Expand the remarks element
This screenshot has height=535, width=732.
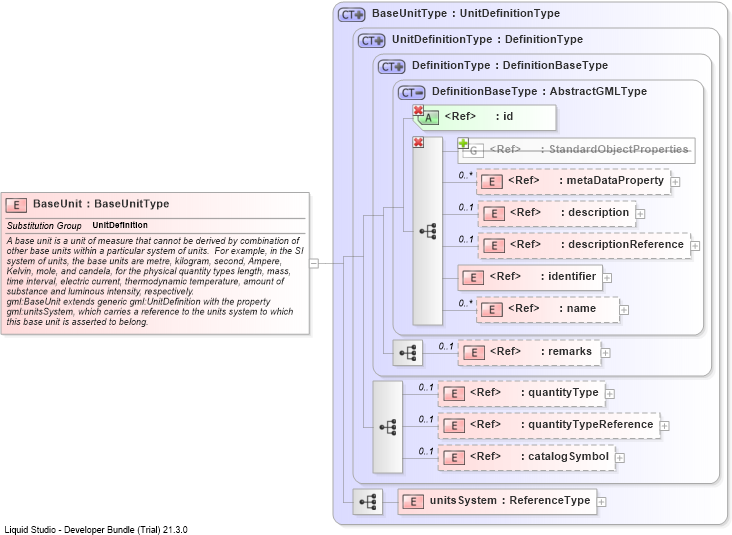pos(605,353)
